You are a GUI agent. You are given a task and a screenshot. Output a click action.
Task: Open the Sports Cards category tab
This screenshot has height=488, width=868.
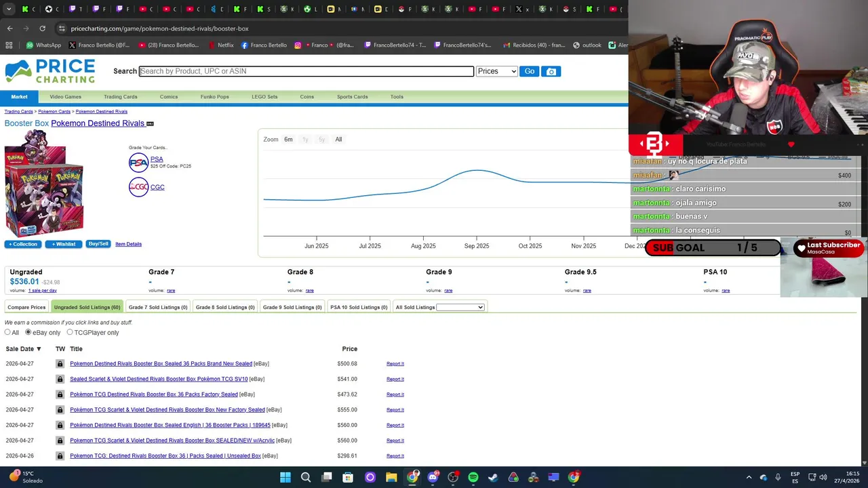(x=353, y=97)
